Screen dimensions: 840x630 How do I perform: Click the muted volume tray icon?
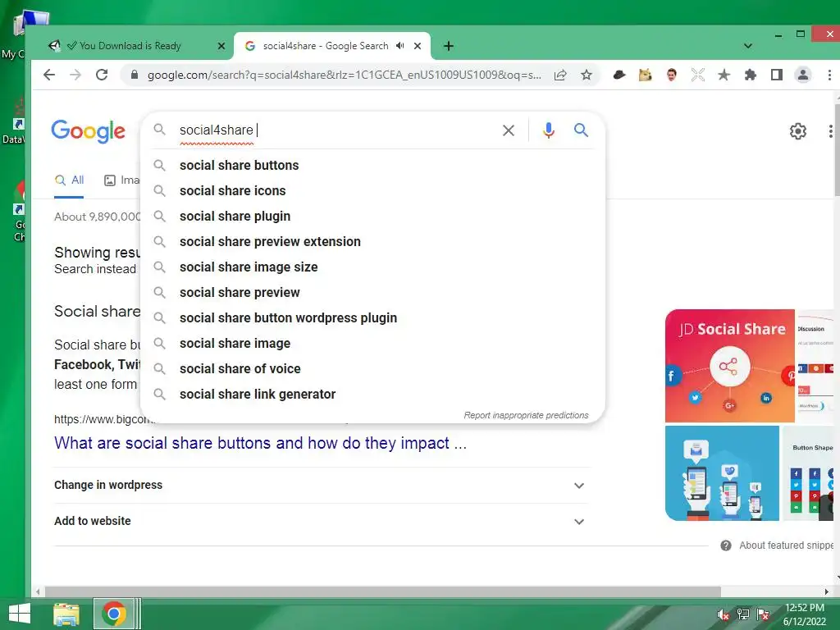coord(724,614)
